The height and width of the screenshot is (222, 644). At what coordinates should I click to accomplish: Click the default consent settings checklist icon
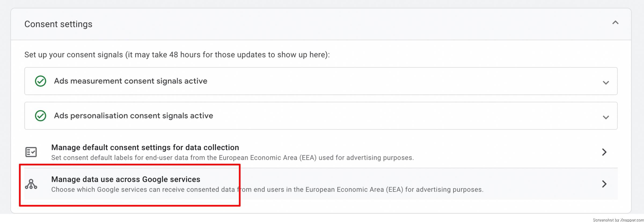[31, 152]
